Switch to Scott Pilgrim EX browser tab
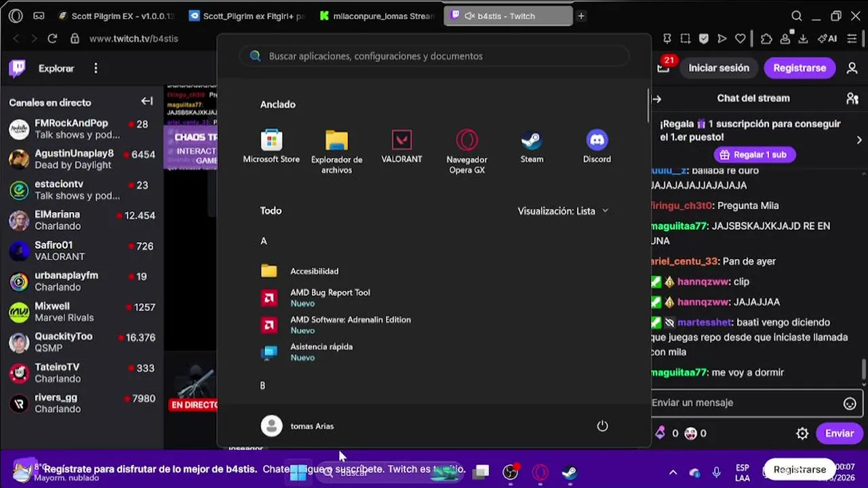This screenshot has height=488, width=868. pyautogui.click(x=115, y=16)
